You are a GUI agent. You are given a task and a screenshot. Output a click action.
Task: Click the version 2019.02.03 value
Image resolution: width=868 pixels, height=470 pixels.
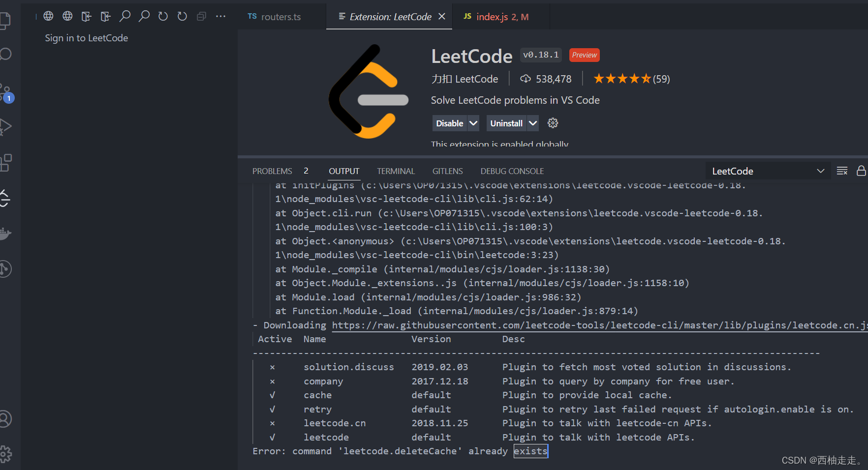(x=440, y=367)
